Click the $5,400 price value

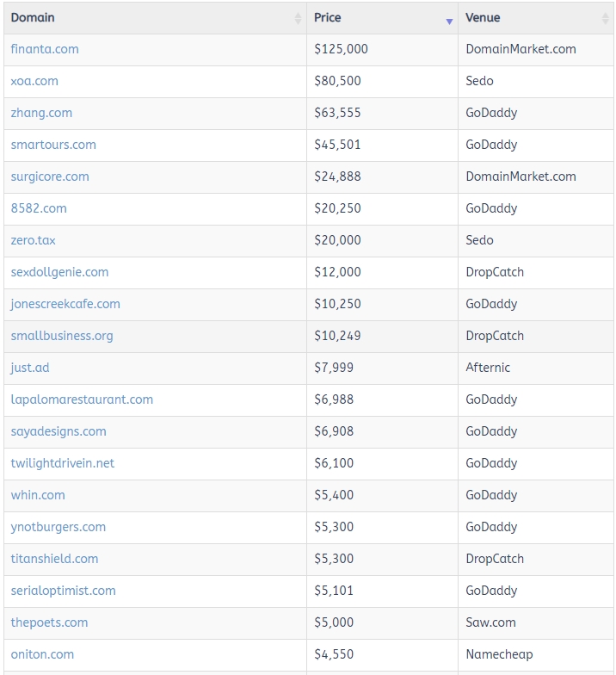[x=334, y=495]
